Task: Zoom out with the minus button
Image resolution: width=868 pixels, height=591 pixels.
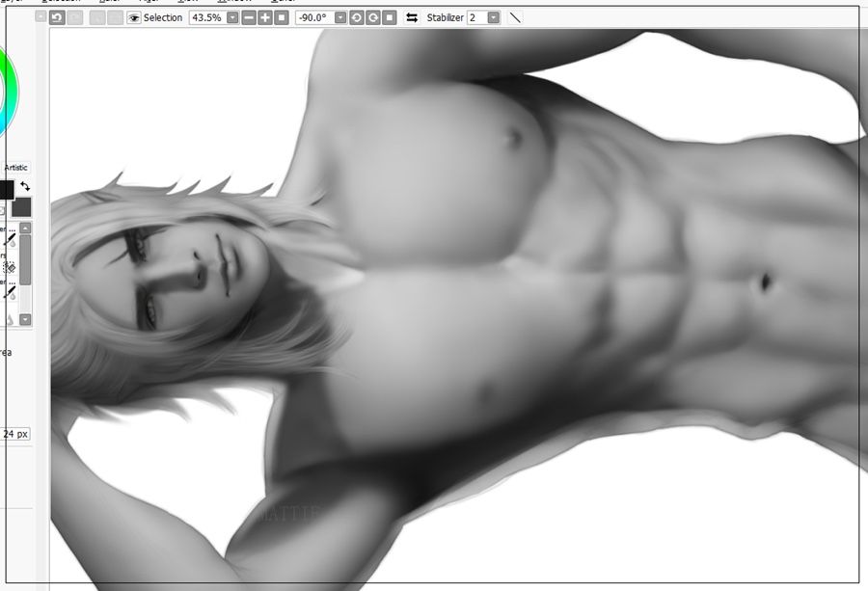Action: click(249, 17)
